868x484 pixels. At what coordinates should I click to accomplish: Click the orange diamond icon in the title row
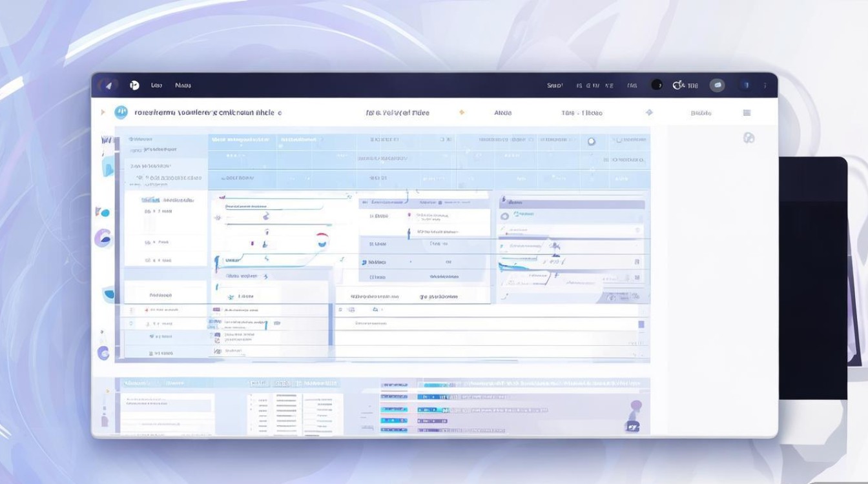coord(462,112)
